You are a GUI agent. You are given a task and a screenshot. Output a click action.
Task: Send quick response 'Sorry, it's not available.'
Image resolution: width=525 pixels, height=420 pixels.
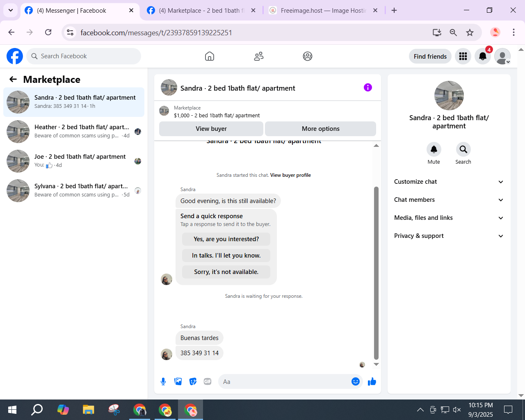[226, 272]
